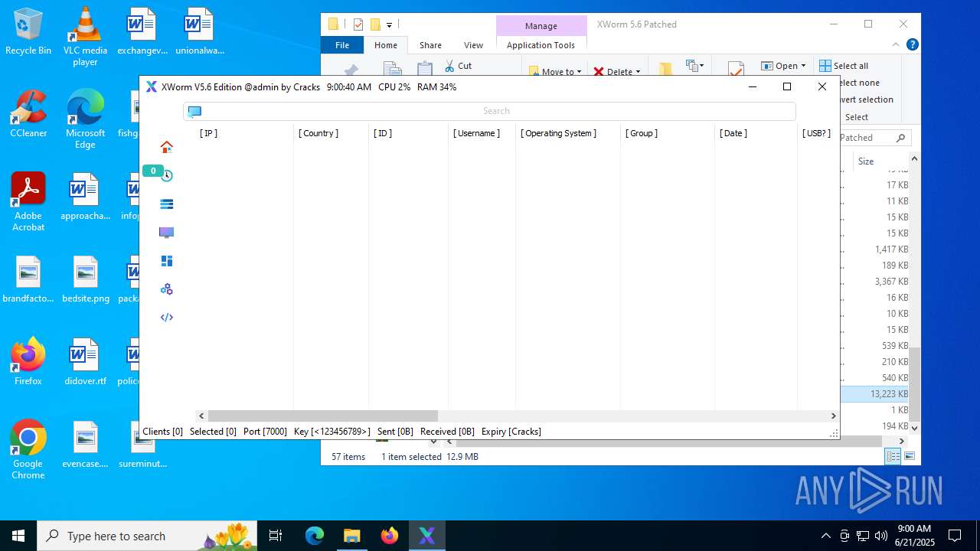Open Customize Quick Access Toolbar dropdown

coord(389,24)
